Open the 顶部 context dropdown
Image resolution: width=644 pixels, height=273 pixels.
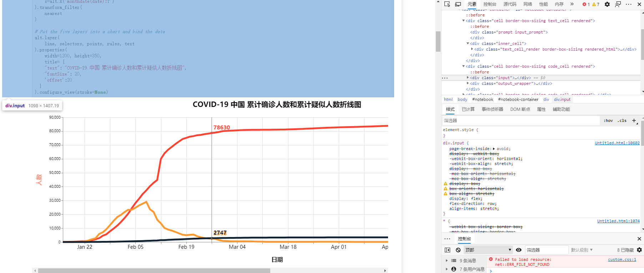coord(488,250)
